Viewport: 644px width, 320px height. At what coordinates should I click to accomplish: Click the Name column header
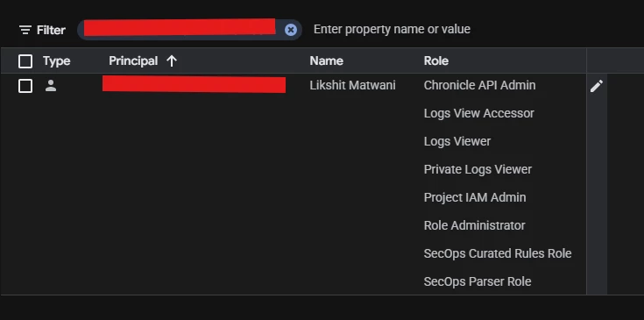point(327,60)
